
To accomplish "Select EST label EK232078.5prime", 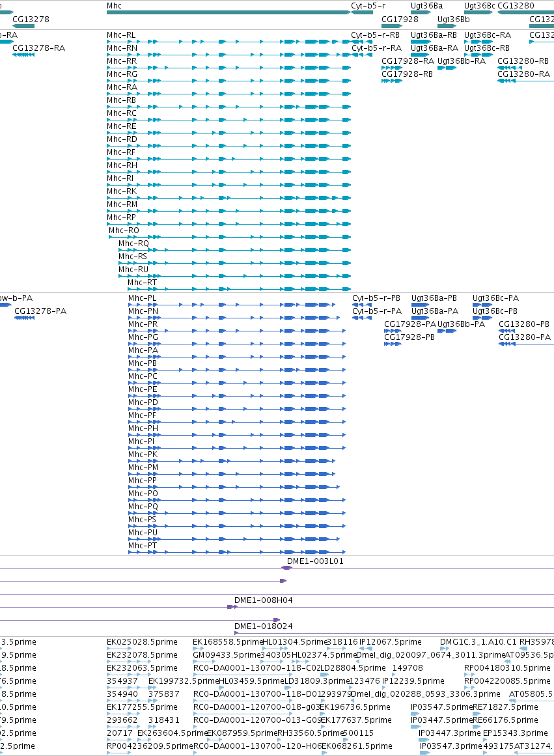I will (142, 655).
